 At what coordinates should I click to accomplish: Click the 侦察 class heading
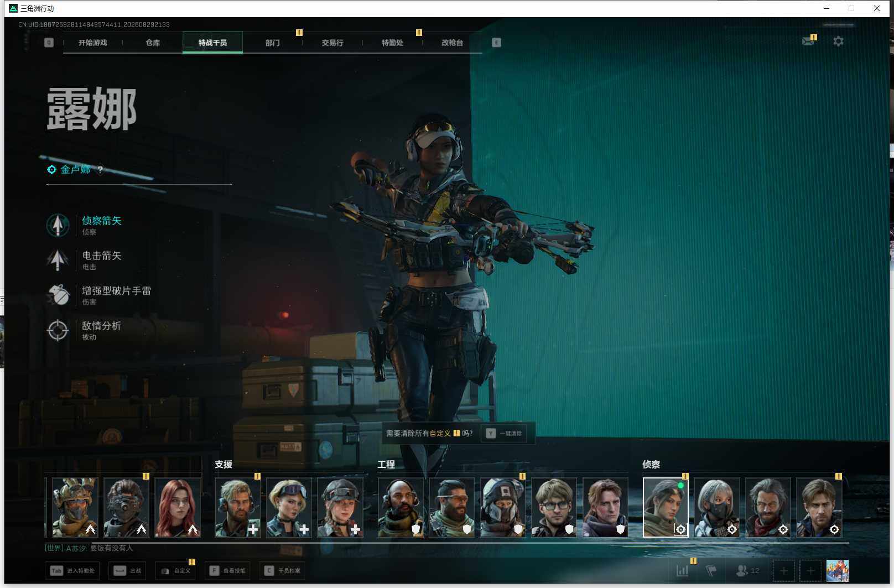pos(651,465)
